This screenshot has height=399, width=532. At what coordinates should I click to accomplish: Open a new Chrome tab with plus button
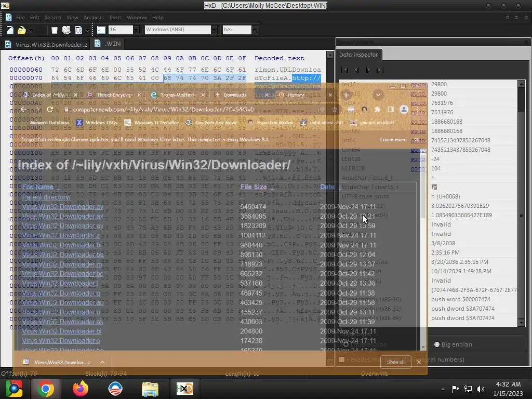(x=345, y=95)
